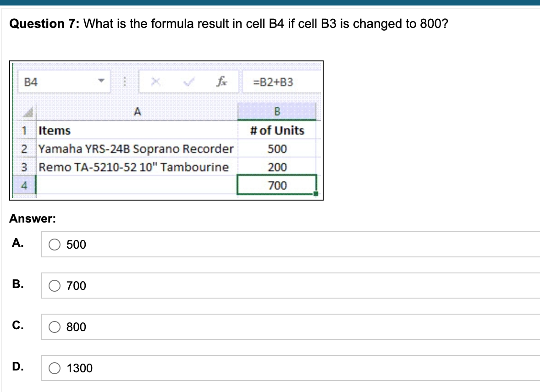Select answer A, 500
Viewport: 540px width, 392px height.
pos(55,245)
